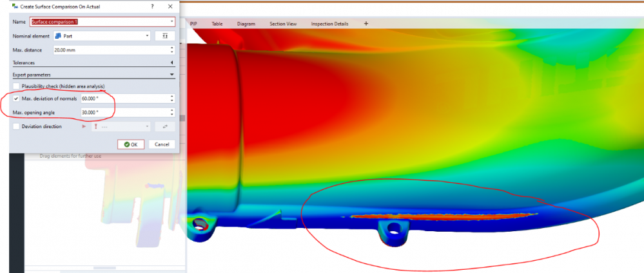
Task: Enable the Plausibility check checkbox
Action: pyautogui.click(x=17, y=86)
